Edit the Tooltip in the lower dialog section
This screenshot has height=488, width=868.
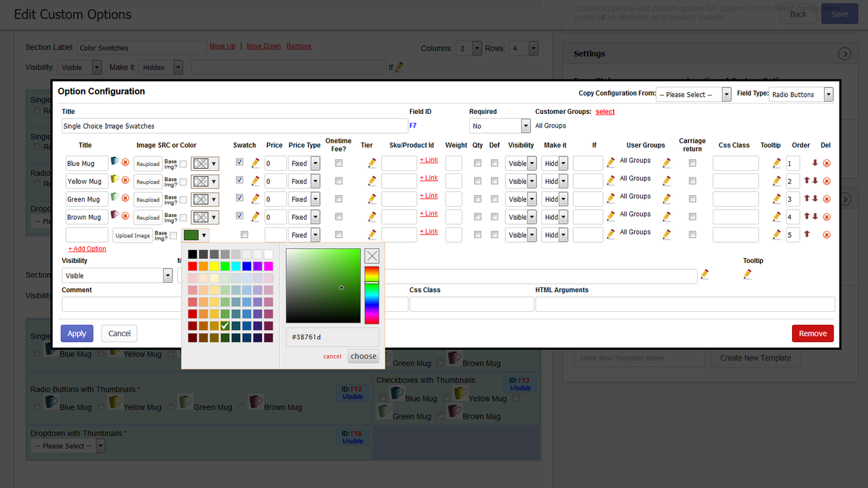[747, 274]
